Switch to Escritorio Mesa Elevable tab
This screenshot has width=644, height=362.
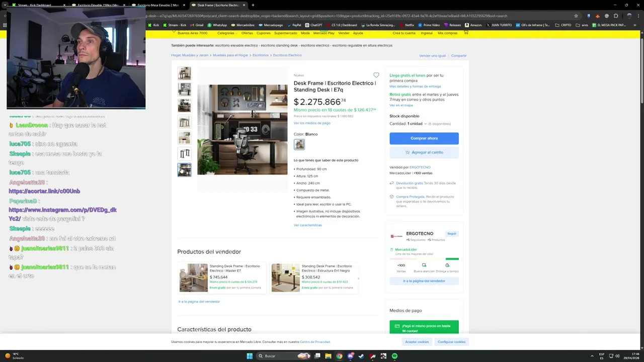coord(158,5)
